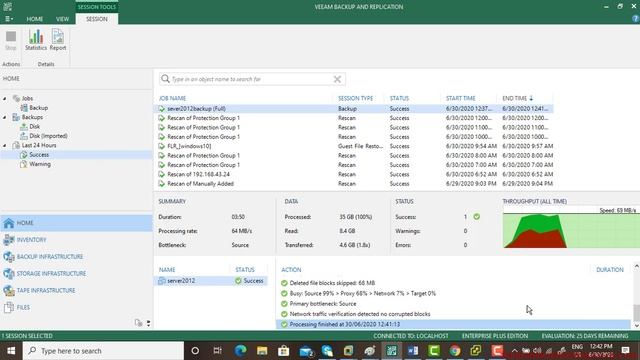
Task: Select the Rescan of 192.168.43.24 row
Action: (x=354, y=174)
